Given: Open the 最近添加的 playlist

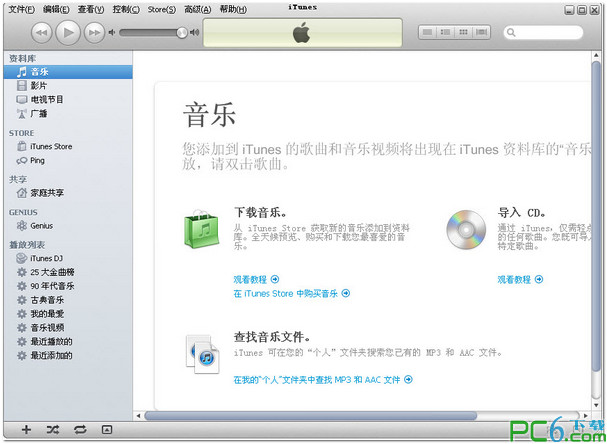Looking at the screenshot, I should pos(68,356).
